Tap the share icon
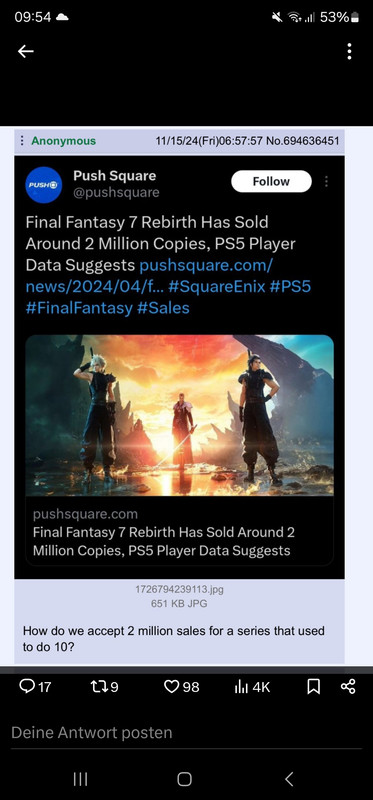This screenshot has height=800, width=373. [347, 687]
